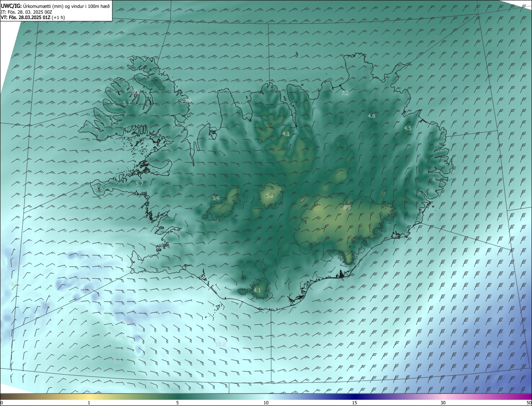The width and height of the screenshot is (532, 406).
Task: Click the 4.1 label inside the small southern glacier
Action: 257,290
